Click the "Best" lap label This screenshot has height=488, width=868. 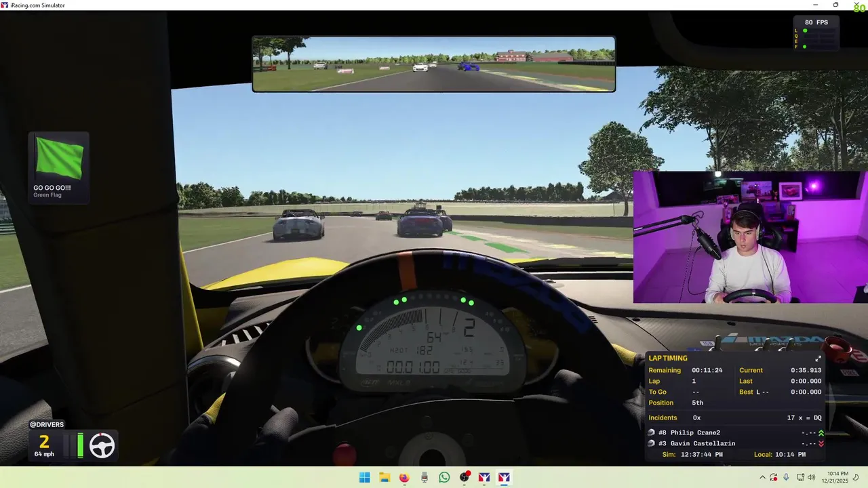pos(746,392)
